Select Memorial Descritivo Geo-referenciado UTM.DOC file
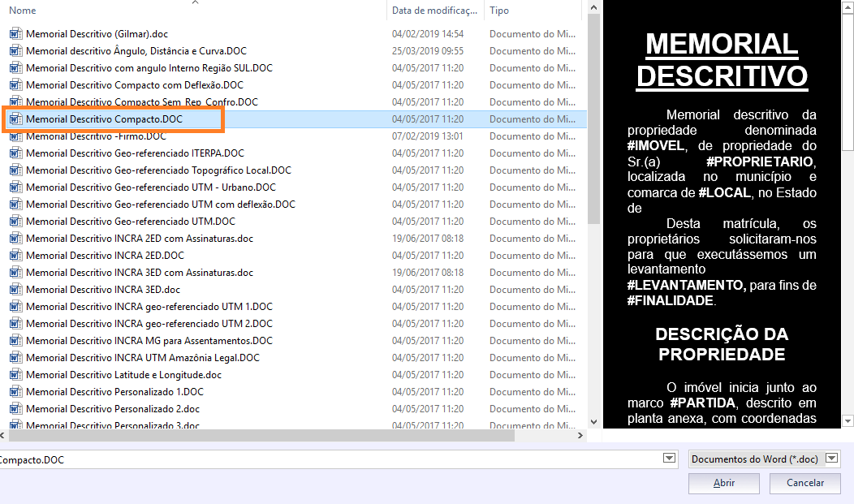 coord(130,222)
